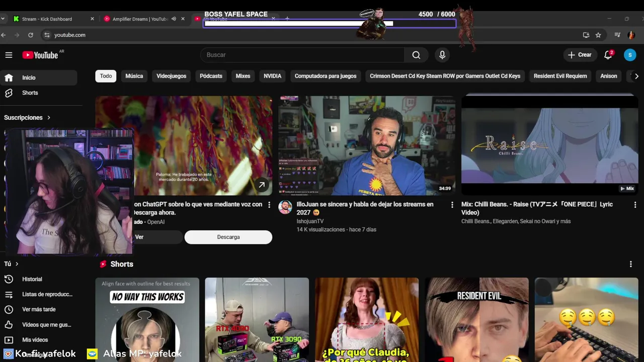Click the install app icon in address bar
Image resolution: width=644 pixels, height=362 pixels.
click(586, 35)
